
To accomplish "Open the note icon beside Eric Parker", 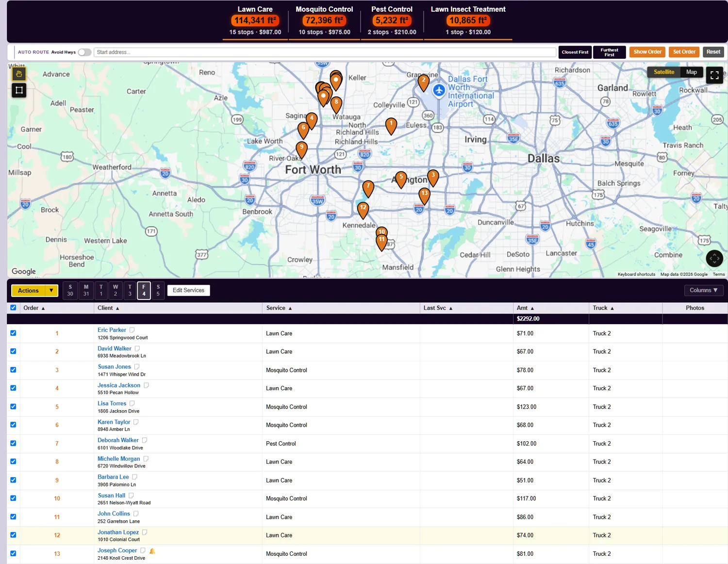I will tap(132, 330).
